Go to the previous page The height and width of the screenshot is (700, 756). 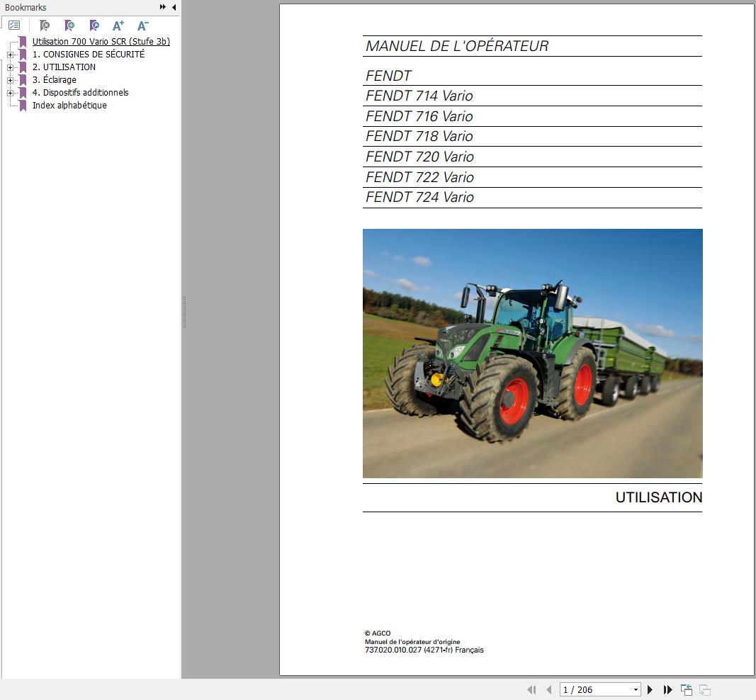pos(548,689)
